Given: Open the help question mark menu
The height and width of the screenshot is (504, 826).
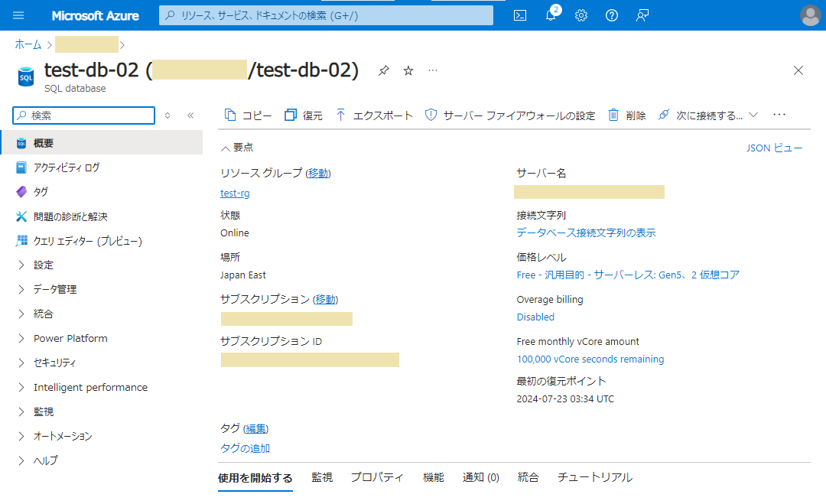Looking at the screenshot, I should (x=612, y=15).
